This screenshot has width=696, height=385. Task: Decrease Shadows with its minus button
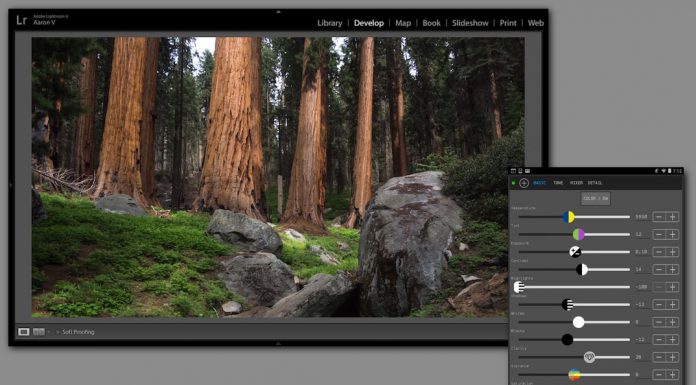tap(659, 305)
